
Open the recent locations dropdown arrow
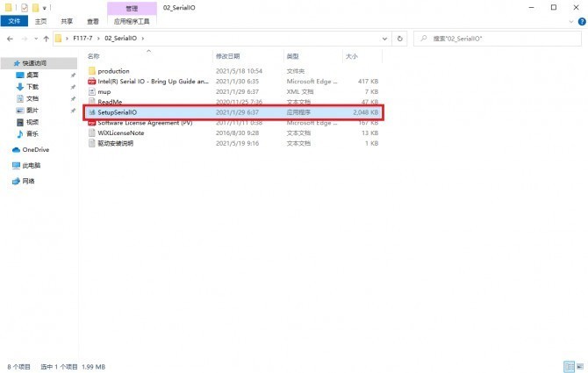(x=36, y=39)
